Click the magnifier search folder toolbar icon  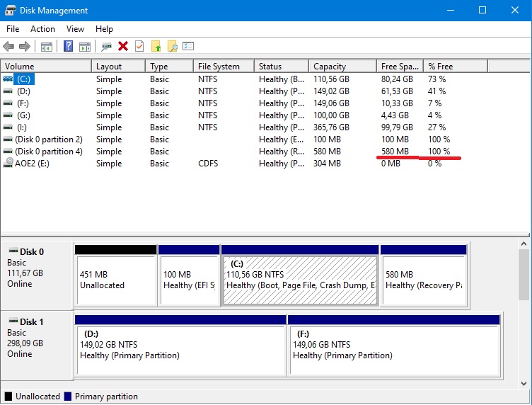[x=172, y=47]
